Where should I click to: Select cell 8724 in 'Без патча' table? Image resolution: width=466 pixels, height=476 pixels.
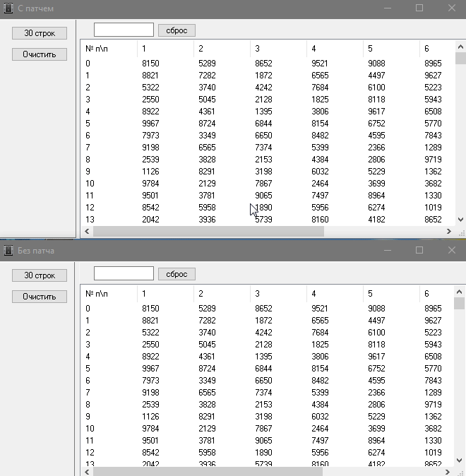click(x=207, y=368)
